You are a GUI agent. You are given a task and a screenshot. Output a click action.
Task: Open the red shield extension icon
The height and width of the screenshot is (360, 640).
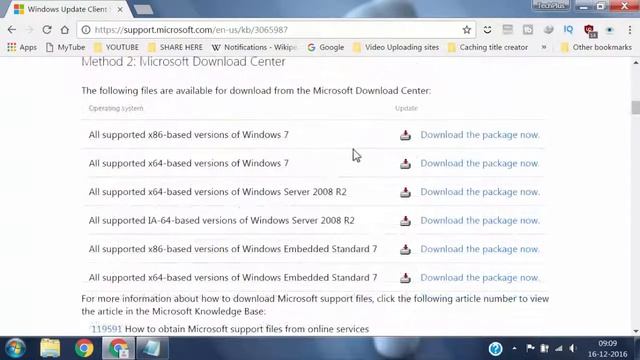point(589,30)
